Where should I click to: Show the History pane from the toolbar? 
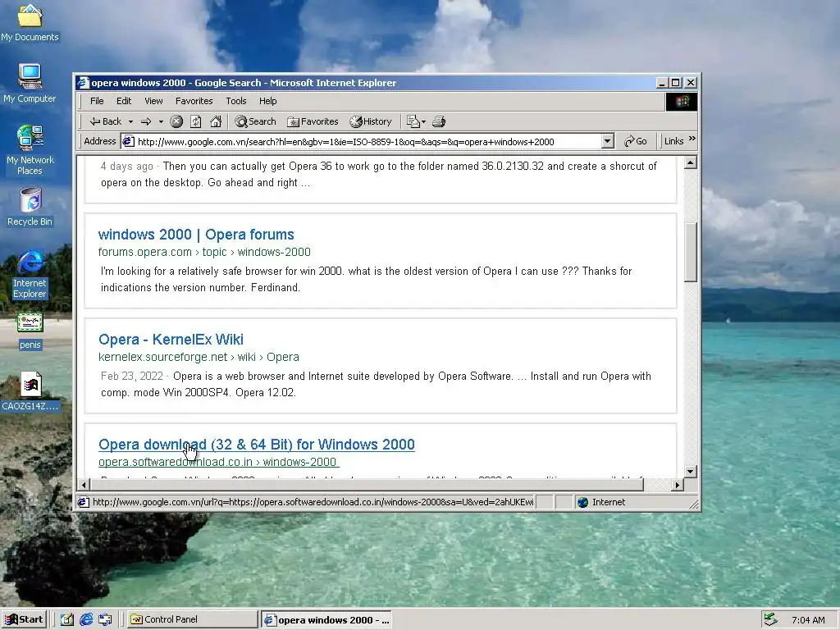(x=371, y=121)
